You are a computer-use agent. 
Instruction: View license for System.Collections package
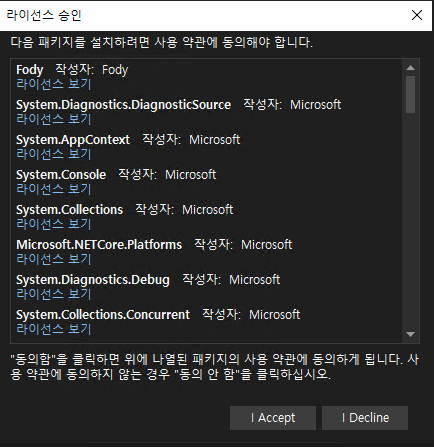[x=54, y=224]
